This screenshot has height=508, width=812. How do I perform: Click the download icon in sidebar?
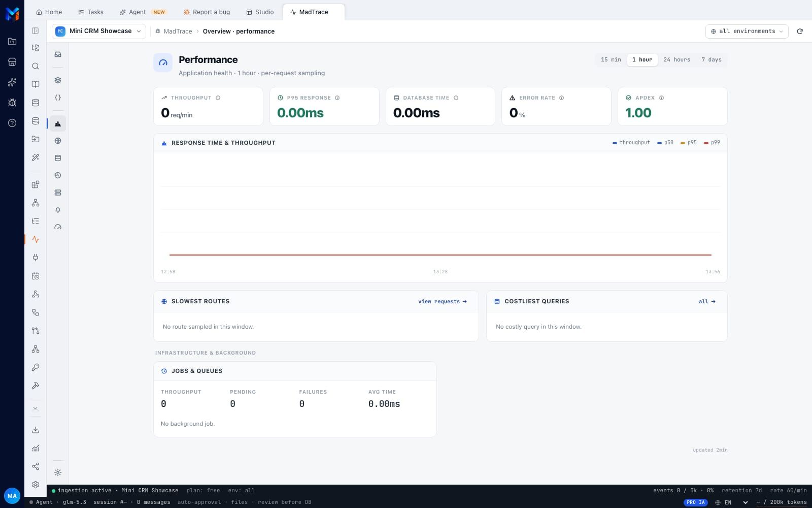click(36, 430)
